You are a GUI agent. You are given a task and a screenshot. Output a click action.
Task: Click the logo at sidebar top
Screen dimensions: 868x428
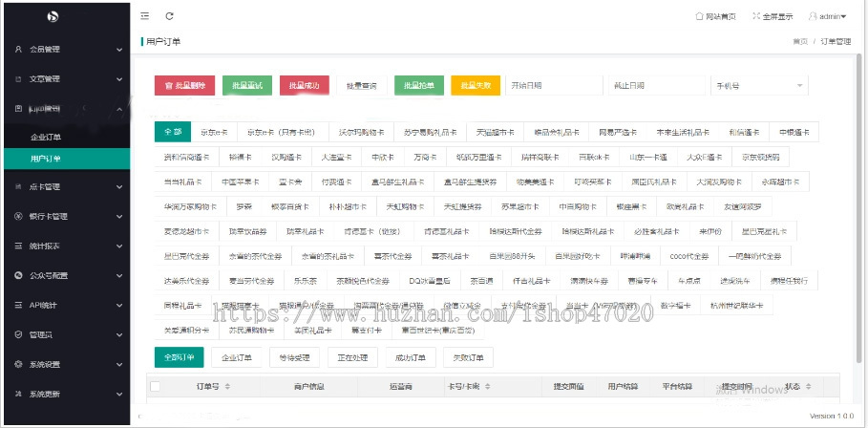click(x=53, y=16)
